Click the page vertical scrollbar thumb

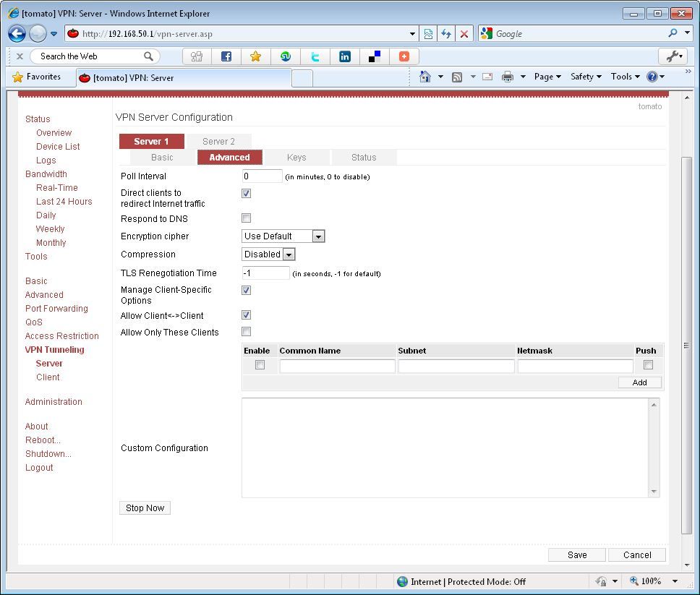(x=686, y=344)
